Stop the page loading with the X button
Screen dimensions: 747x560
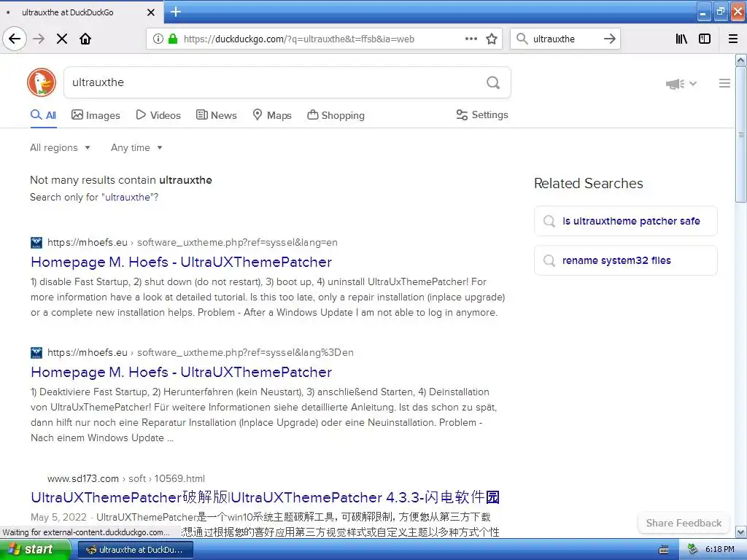pos(62,39)
